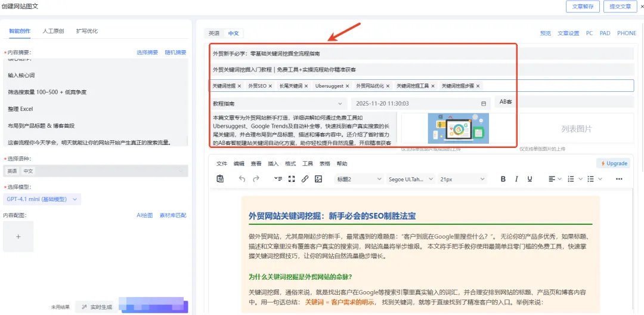Viewport: 644px width, 315px height.
Task: Click the paste clipboard icon in editor toolbar
Action: pos(220,179)
